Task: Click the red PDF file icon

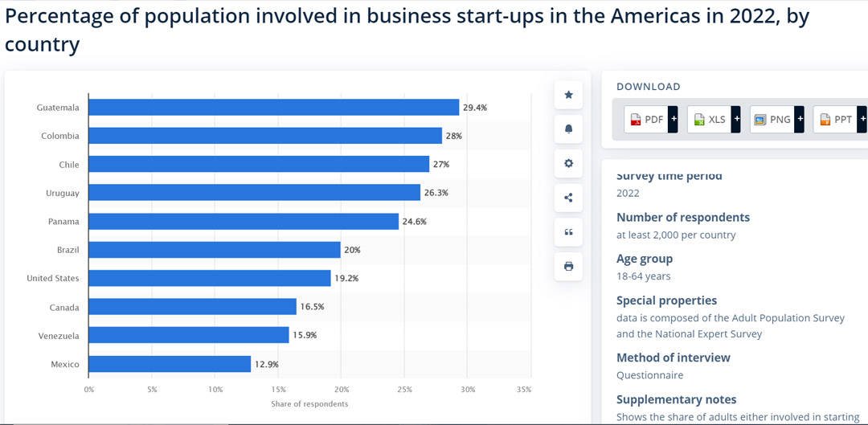Action: point(635,120)
